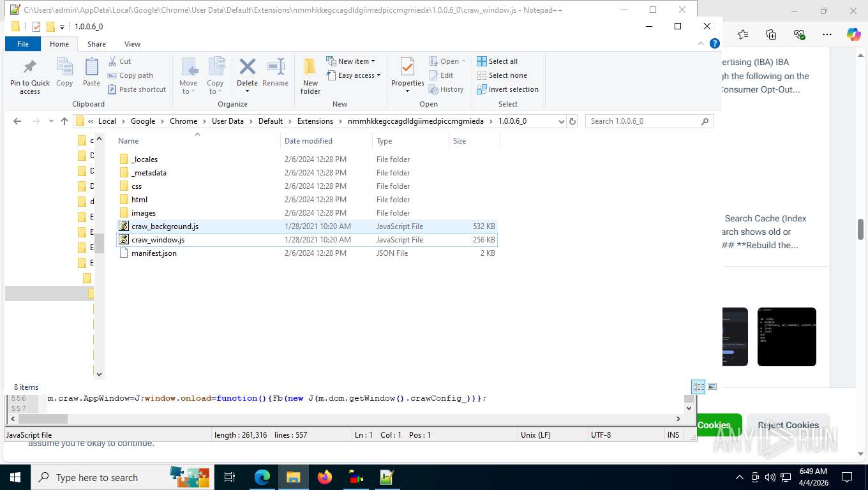Image resolution: width=868 pixels, height=490 pixels.
Task: Select the craw_background.js file
Action: click(x=306, y=226)
